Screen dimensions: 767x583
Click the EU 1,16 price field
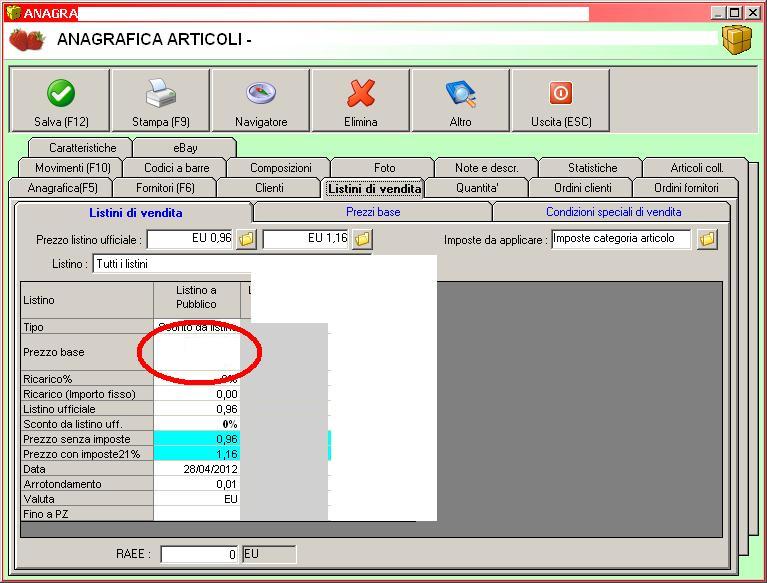click(x=306, y=239)
